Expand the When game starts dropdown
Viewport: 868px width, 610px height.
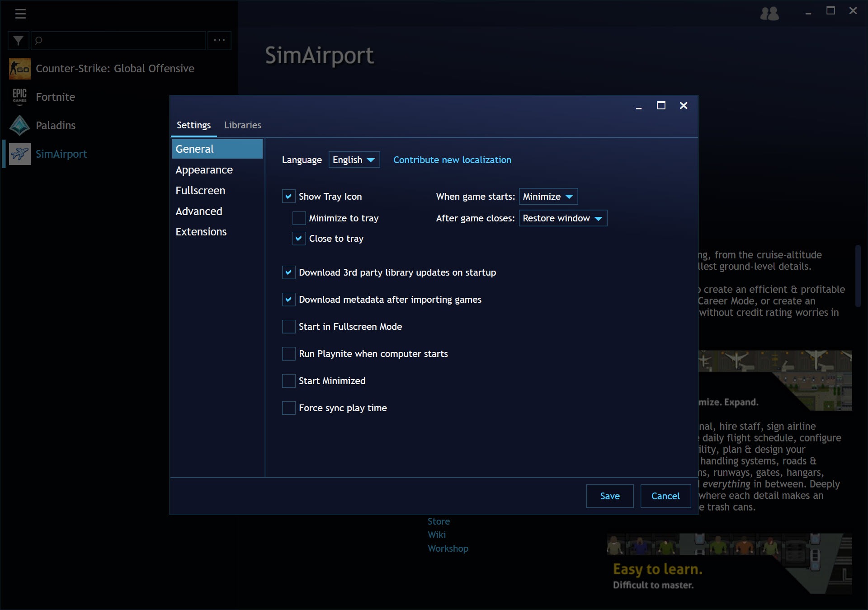[548, 197]
